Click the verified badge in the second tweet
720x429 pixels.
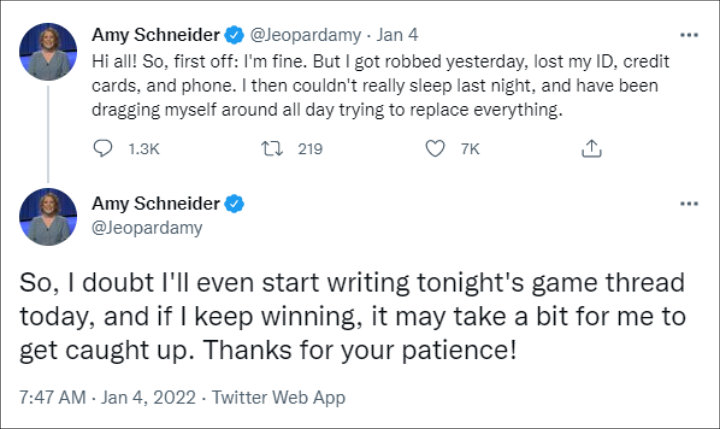click(232, 203)
